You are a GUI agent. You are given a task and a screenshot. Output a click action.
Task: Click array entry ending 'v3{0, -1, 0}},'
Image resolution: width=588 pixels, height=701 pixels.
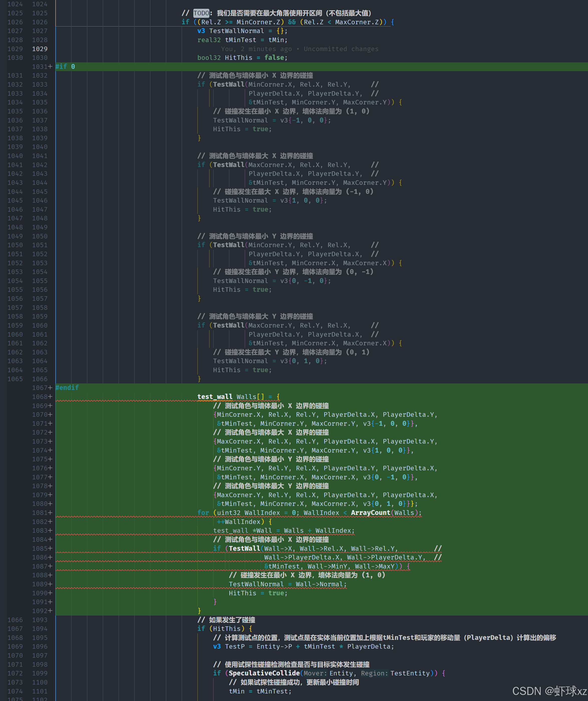click(317, 477)
